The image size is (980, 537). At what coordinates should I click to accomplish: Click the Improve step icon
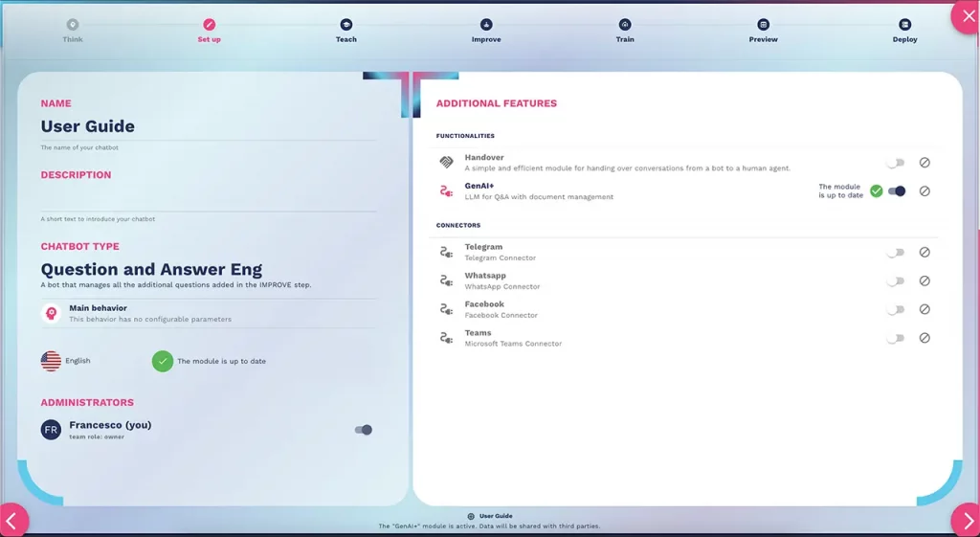tap(486, 24)
